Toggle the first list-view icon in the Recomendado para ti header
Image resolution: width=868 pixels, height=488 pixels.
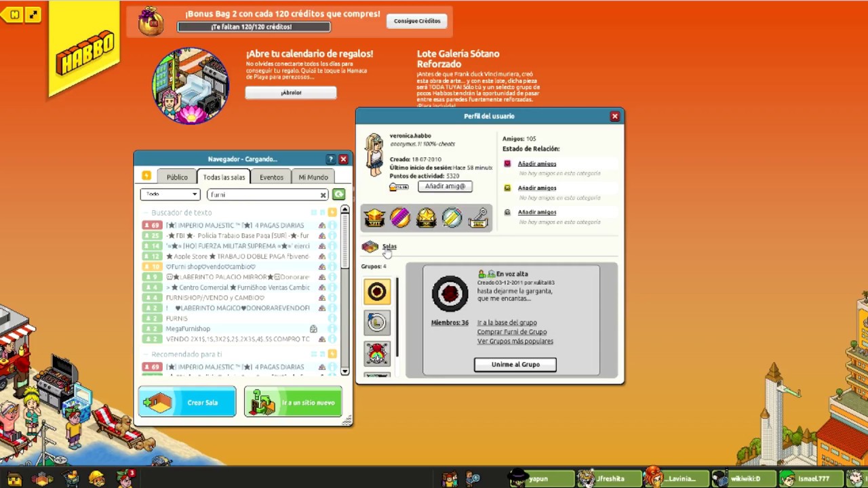point(313,354)
